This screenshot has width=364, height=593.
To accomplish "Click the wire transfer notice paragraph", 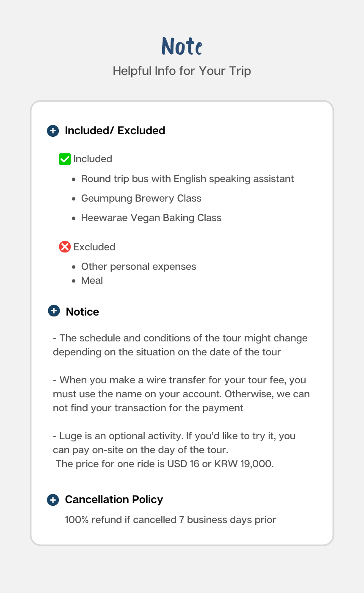I will click(x=181, y=394).
